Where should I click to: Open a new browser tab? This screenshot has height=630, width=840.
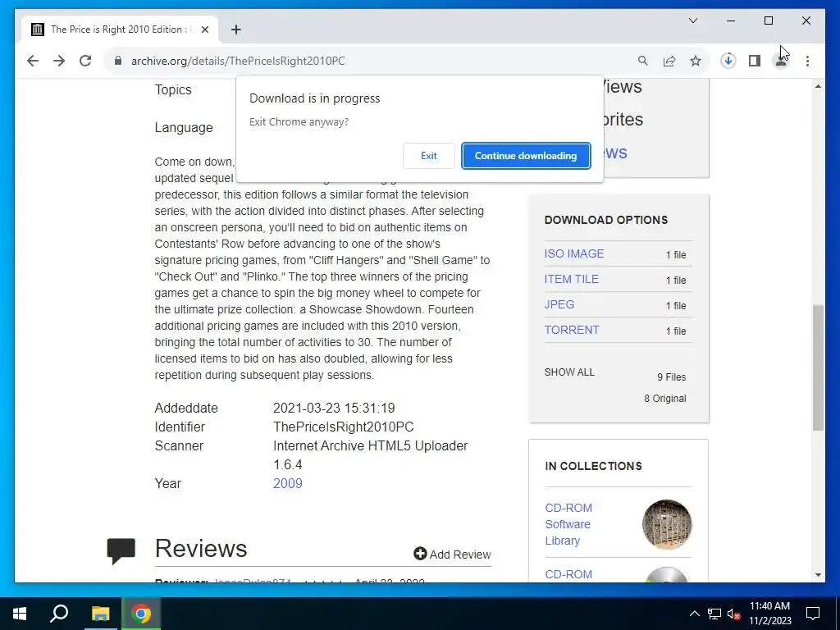[x=236, y=30]
